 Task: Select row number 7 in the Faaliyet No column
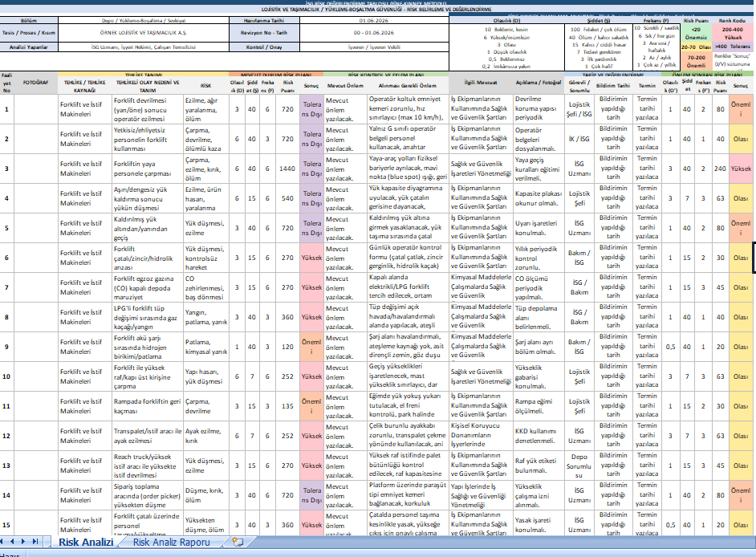coord(6,287)
